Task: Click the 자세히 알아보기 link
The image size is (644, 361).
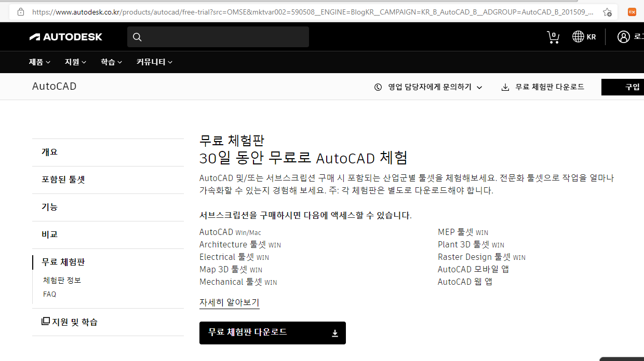Action: [229, 302]
